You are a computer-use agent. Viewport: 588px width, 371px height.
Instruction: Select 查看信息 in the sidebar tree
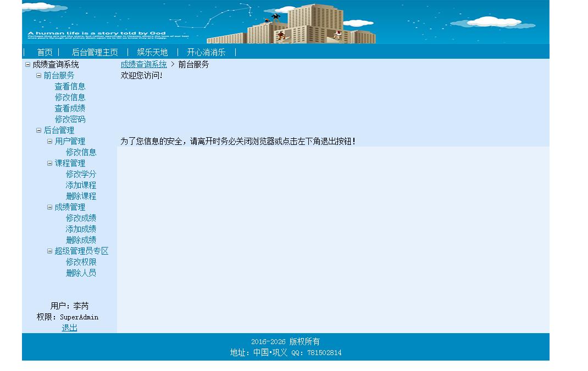[70, 86]
